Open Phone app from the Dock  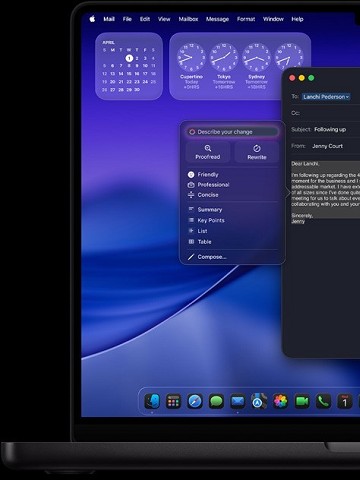click(323, 401)
